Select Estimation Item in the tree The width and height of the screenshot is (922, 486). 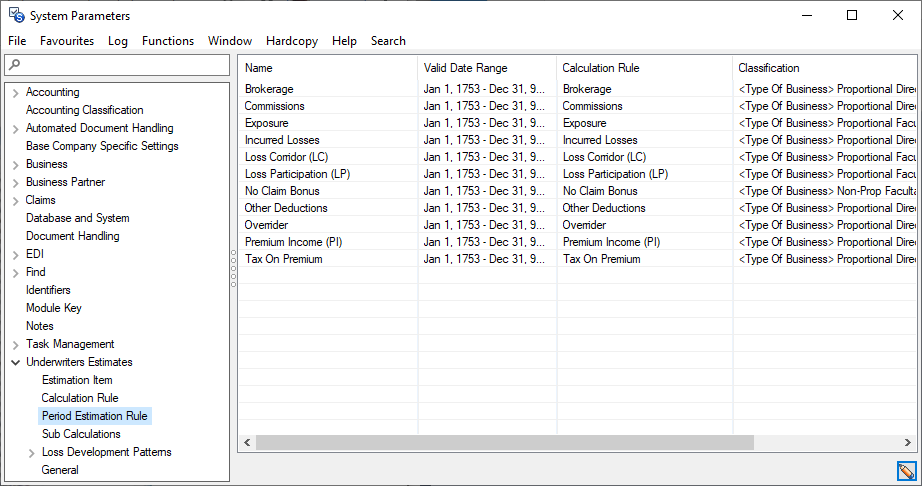pyautogui.click(x=77, y=380)
